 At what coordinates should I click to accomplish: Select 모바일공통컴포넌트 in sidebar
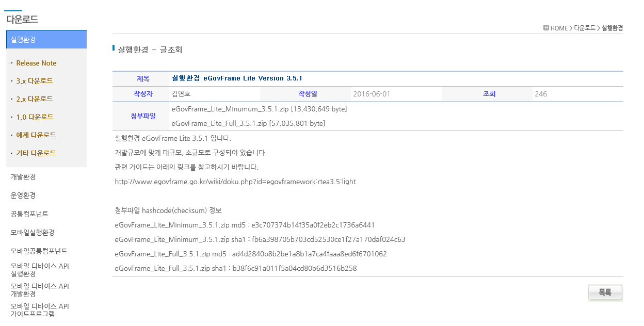[x=39, y=251]
